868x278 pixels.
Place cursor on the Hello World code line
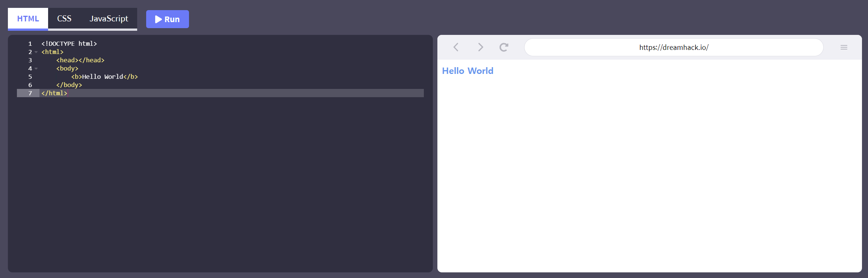[x=104, y=77]
